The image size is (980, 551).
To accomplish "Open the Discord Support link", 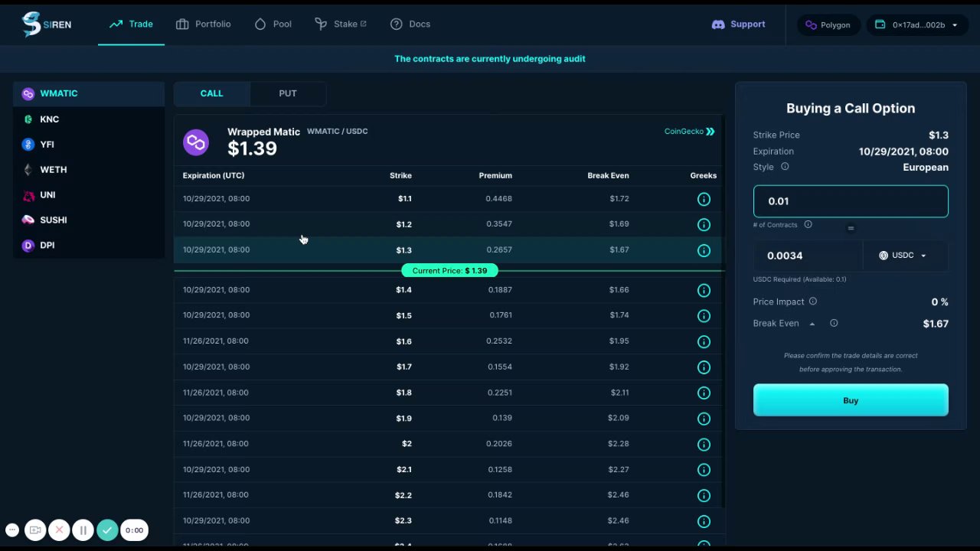I will point(739,24).
